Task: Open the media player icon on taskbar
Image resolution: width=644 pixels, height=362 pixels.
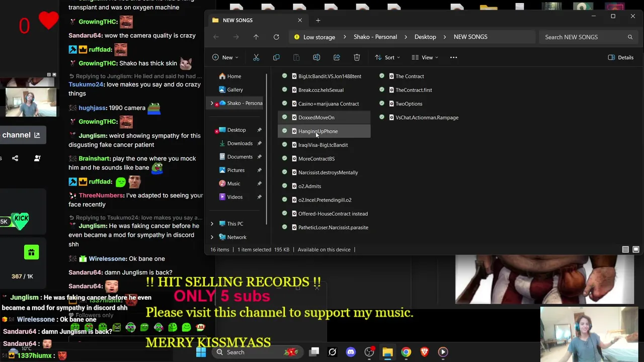Action: (443, 352)
